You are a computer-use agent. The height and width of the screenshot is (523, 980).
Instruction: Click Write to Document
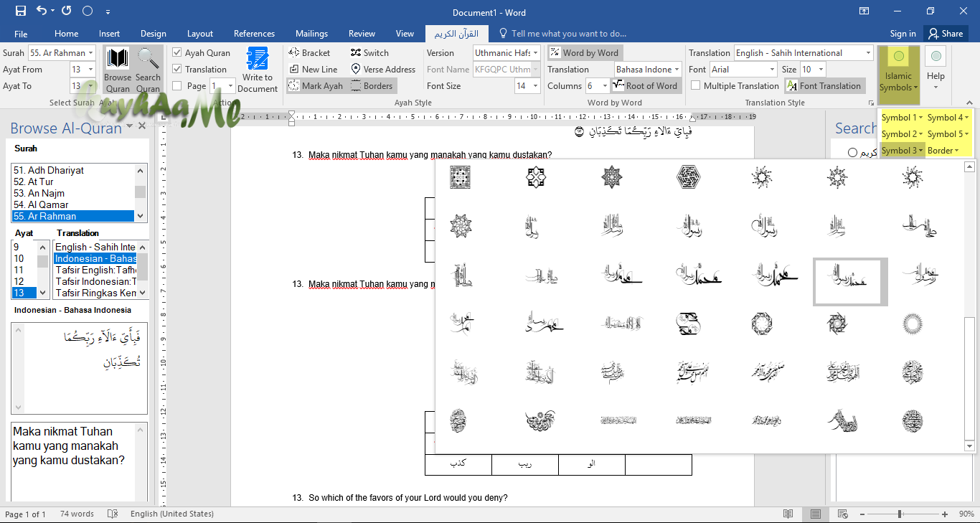tap(258, 70)
